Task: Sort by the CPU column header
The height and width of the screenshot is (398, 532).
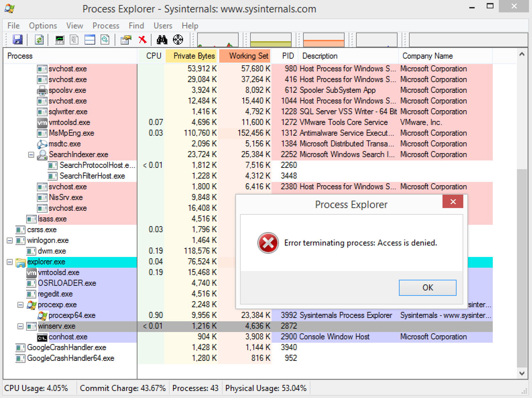Action: 151,56
